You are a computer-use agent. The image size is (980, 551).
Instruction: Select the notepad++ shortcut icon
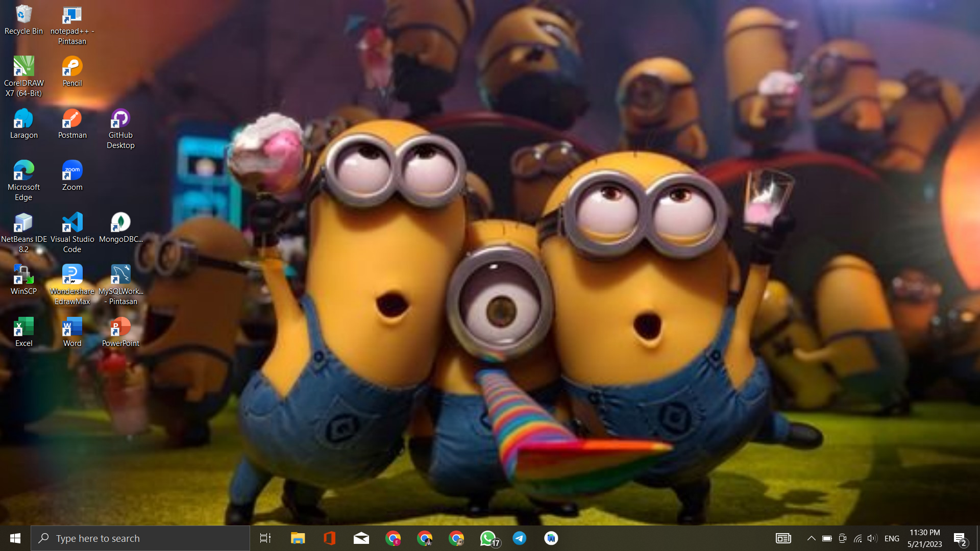(72, 24)
